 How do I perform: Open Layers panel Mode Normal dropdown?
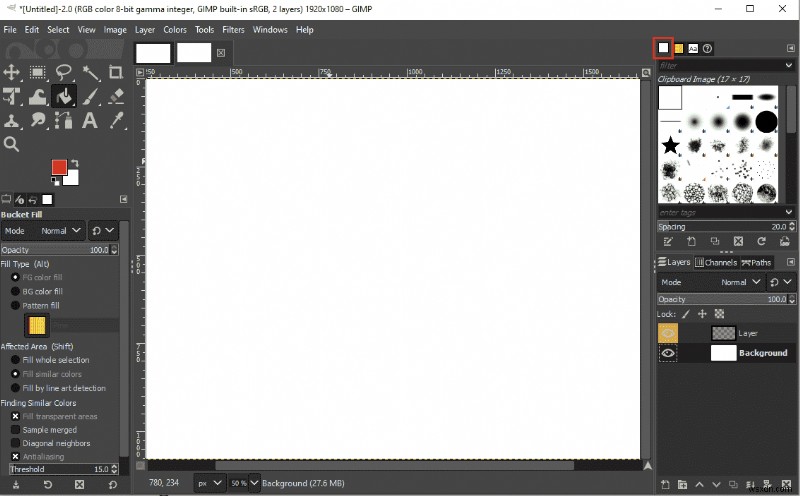[711, 282]
